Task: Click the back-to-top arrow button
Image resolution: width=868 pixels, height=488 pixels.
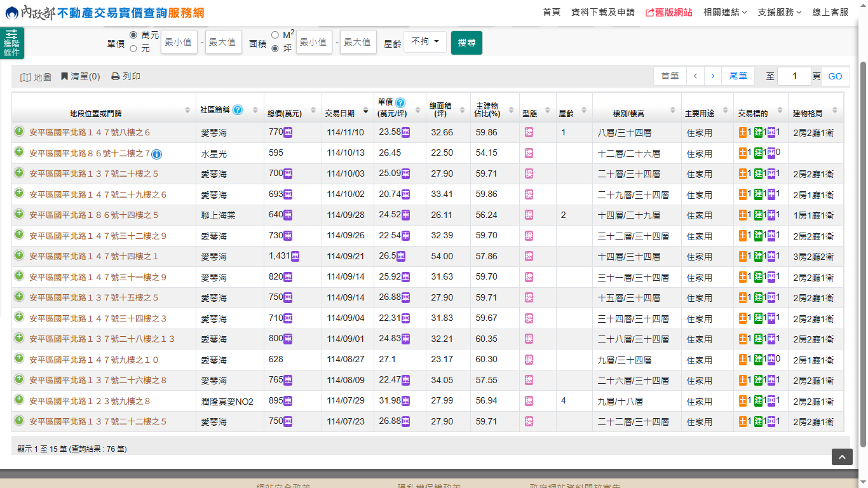Action: click(842, 457)
